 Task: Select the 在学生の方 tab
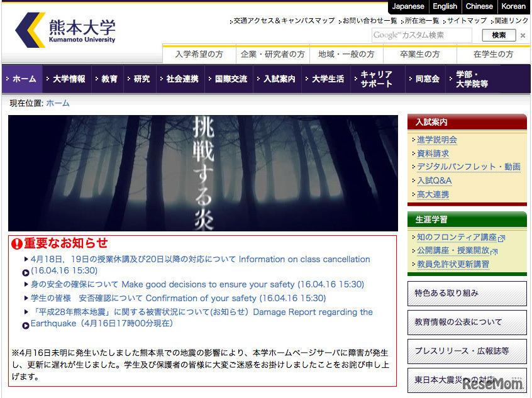point(494,54)
